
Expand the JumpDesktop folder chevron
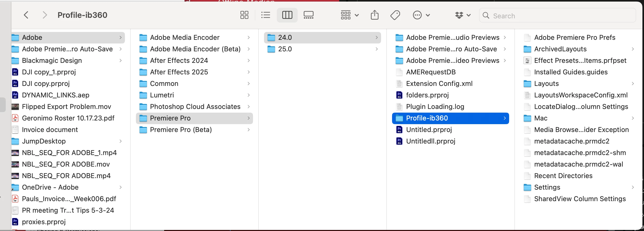pyautogui.click(x=120, y=141)
